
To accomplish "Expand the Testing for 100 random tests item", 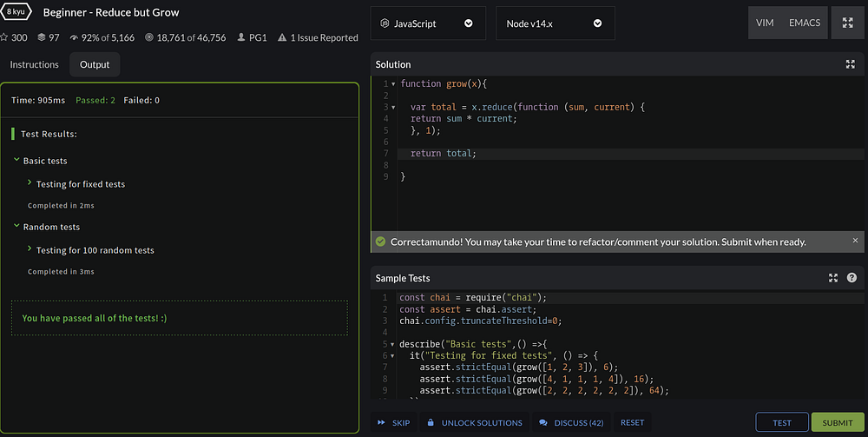I will pyautogui.click(x=30, y=250).
